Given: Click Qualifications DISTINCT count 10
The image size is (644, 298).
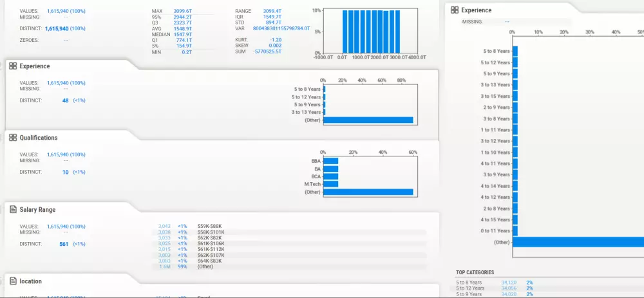Looking at the screenshot, I should (65, 172).
